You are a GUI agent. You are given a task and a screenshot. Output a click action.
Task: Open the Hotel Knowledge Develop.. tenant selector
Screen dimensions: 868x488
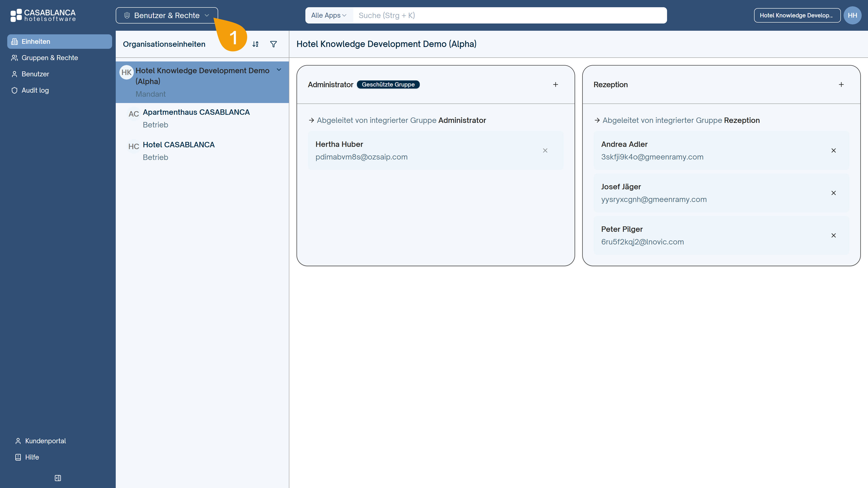click(797, 16)
